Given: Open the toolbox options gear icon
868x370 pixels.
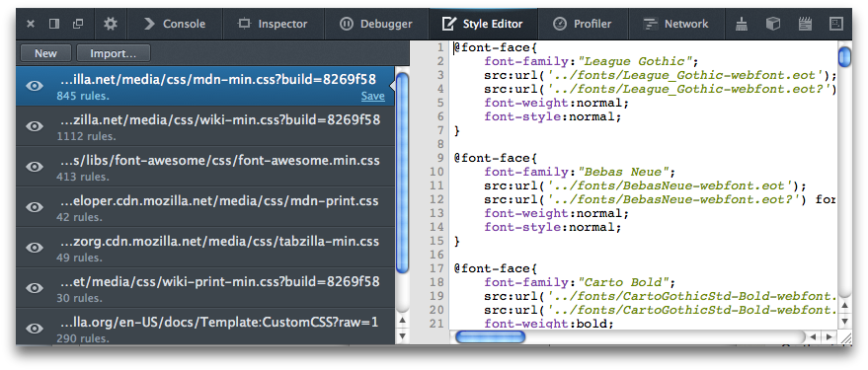Looking at the screenshot, I should tap(111, 24).
